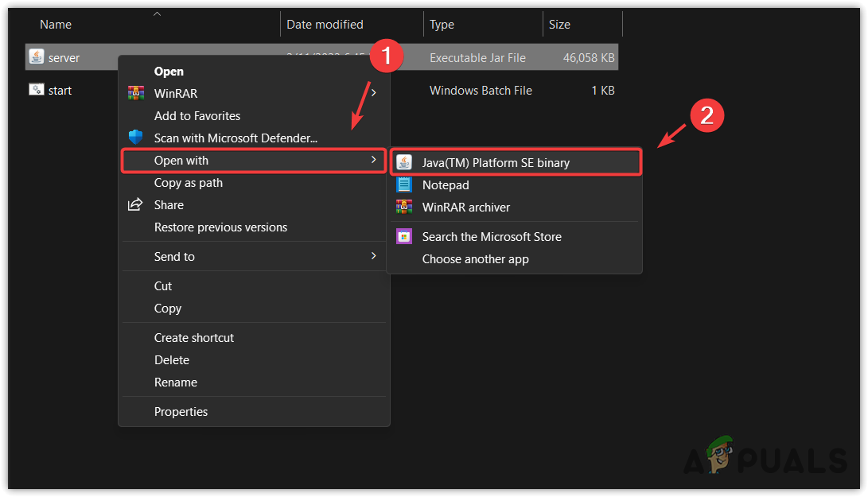
Task: Select Open from the context menu
Action: point(169,71)
